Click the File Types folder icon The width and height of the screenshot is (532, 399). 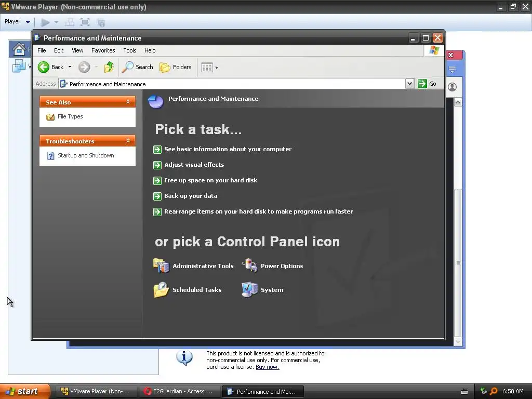50,117
